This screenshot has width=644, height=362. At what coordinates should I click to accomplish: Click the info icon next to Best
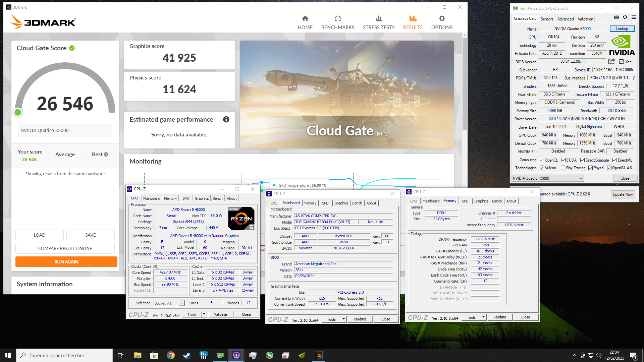click(106, 155)
